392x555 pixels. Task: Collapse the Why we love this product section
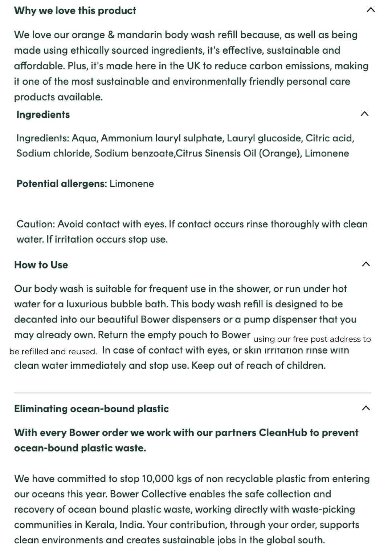pyautogui.click(x=371, y=10)
